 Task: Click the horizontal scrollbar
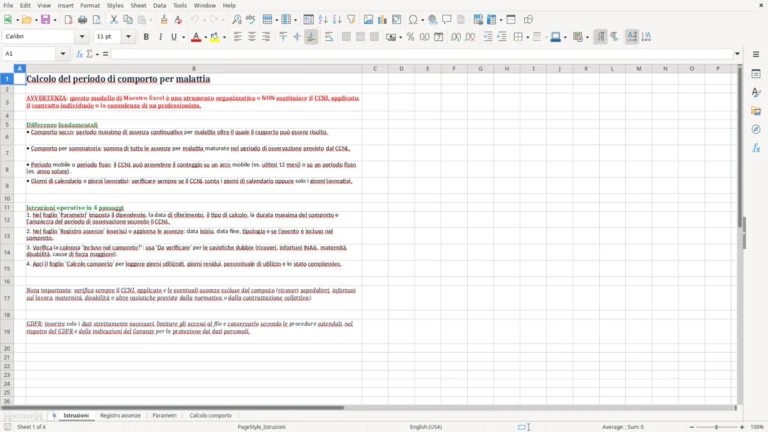tap(368, 408)
